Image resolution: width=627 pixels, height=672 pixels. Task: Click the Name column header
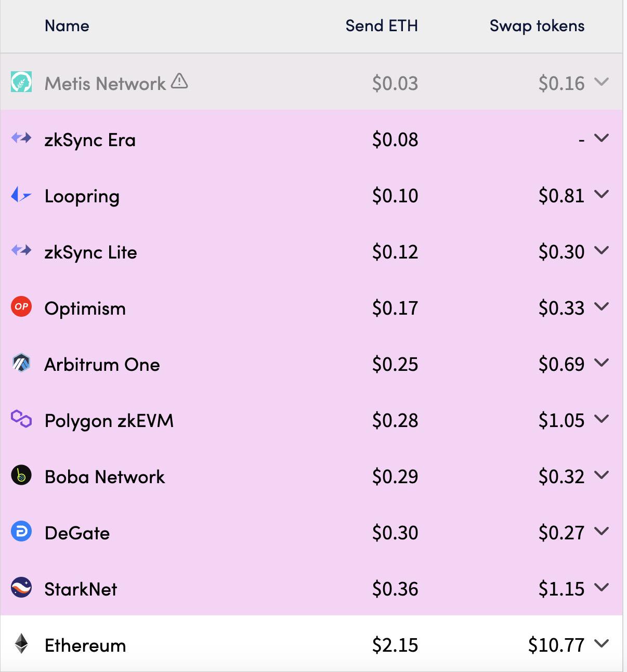67,25
